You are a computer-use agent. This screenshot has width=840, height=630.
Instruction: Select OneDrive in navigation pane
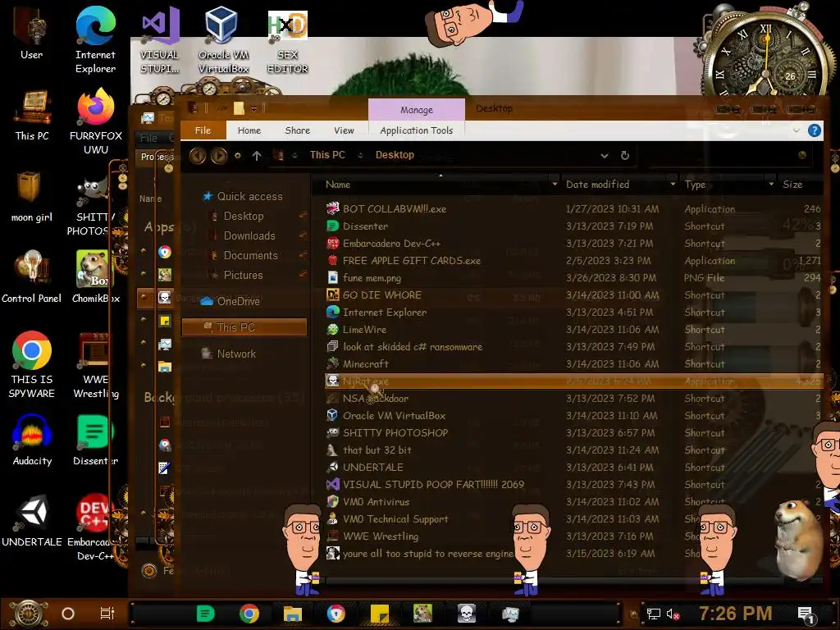point(231,301)
